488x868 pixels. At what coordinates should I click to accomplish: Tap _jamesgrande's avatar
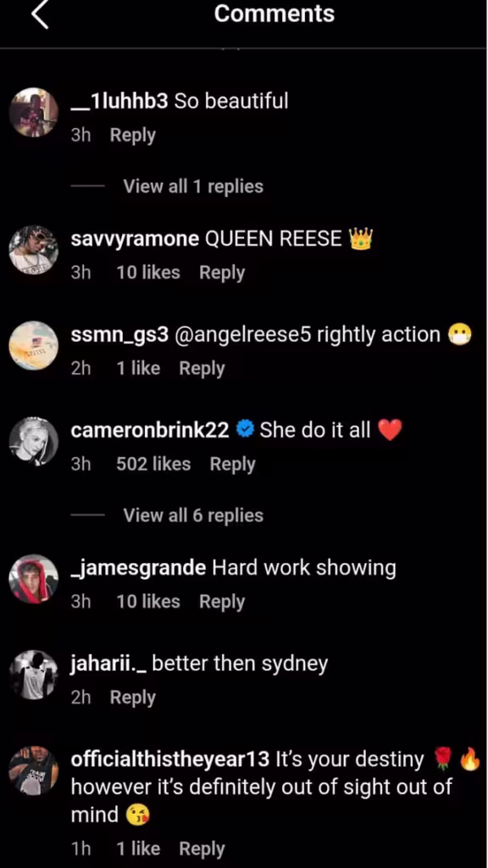click(x=34, y=579)
